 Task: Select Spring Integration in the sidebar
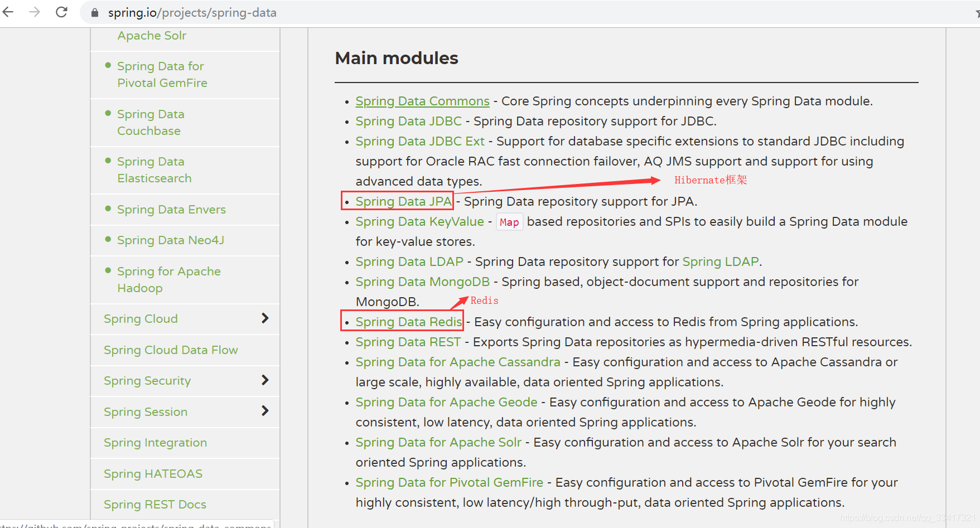(155, 443)
